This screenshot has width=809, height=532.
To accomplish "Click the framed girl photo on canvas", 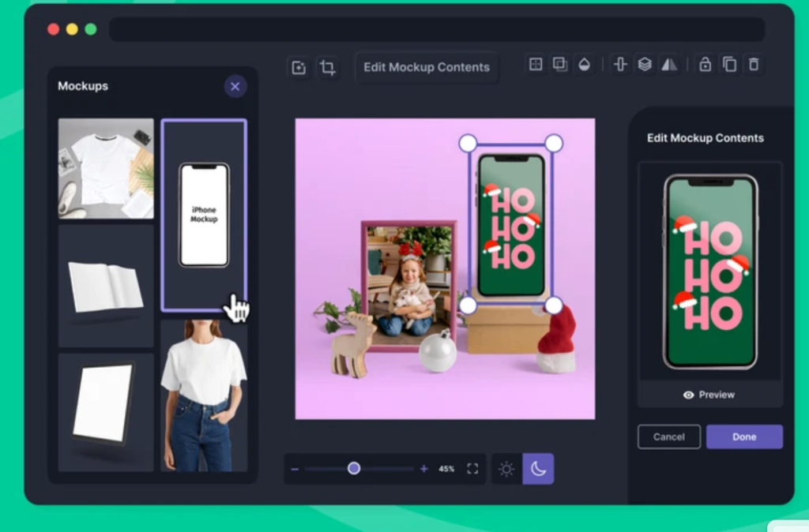I will (408, 286).
